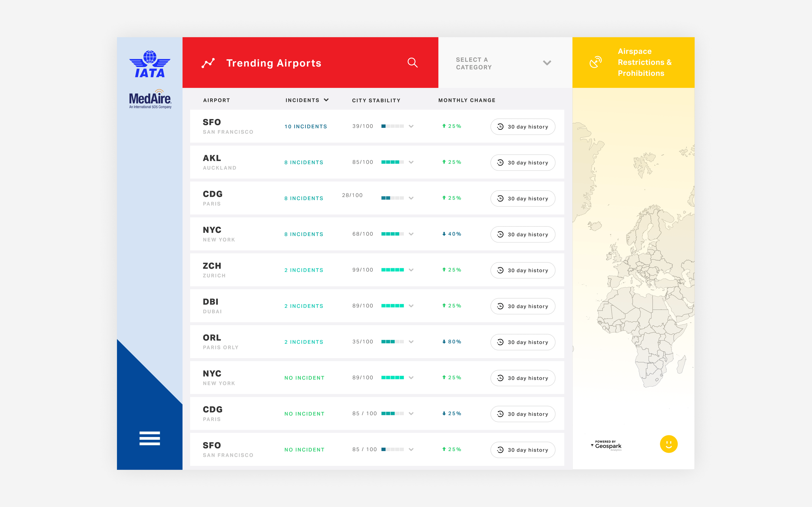The width and height of the screenshot is (812, 507).
Task: Select the Trending Airports header title
Action: (x=274, y=63)
